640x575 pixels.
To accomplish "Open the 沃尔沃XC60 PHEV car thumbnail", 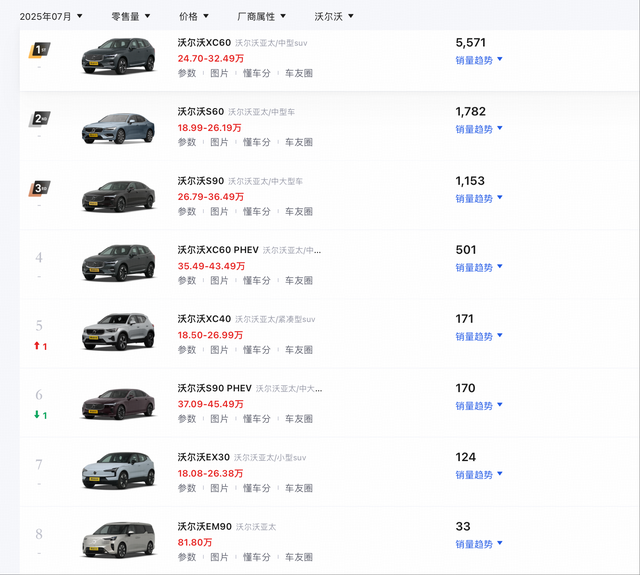I will pyautogui.click(x=118, y=263).
